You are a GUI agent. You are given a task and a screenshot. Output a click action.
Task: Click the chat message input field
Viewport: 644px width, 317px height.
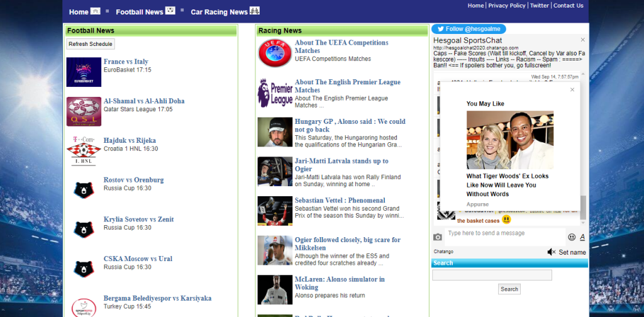click(x=505, y=237)
